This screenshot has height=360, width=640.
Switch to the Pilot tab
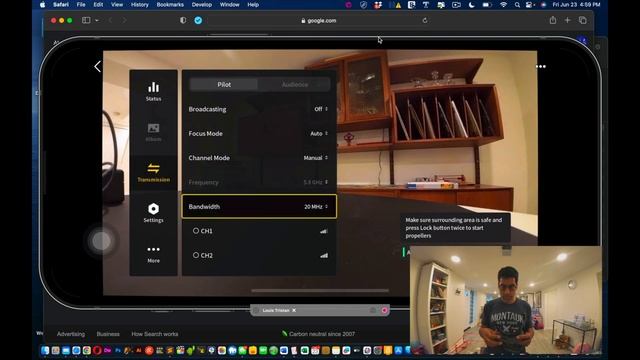(x=224, y=84)
